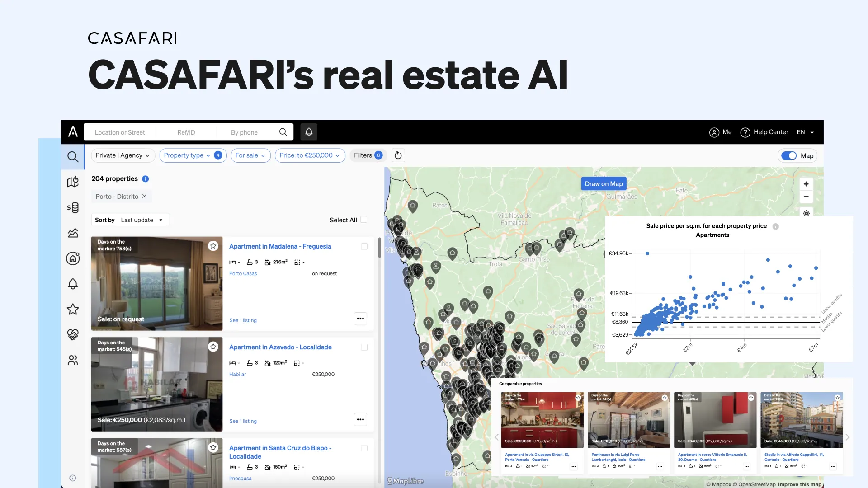Click the magnifier icon in the search bar

click(x=283, y=132)
